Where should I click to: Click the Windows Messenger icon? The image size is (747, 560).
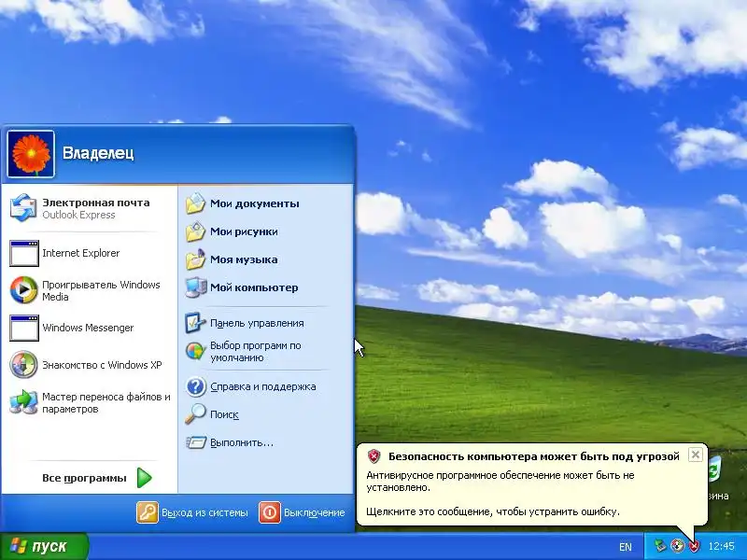click(24, 328)
